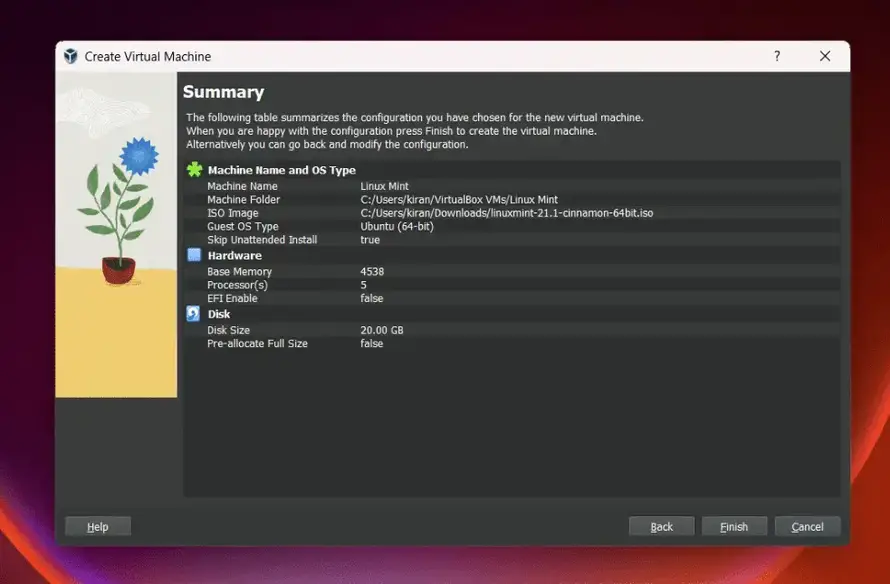890x584 pixels.
Task: Click the Guest OS Type label
Action: tap(243, 226)
